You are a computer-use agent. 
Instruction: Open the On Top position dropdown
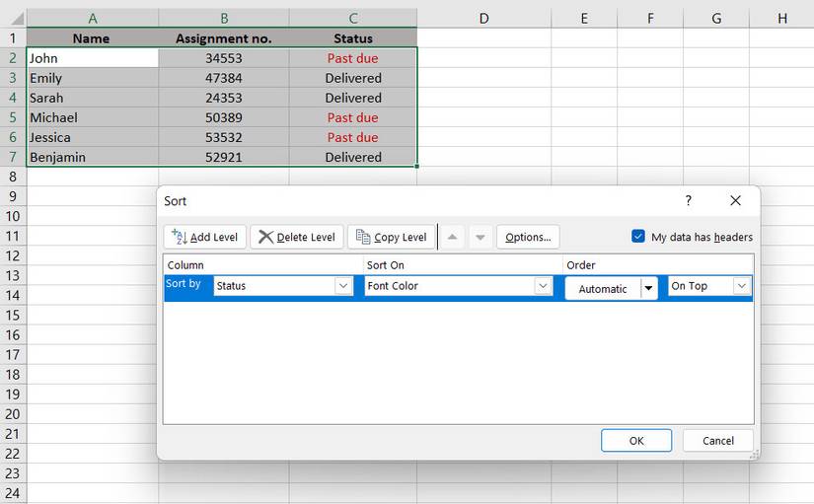[x=742, y=286]
